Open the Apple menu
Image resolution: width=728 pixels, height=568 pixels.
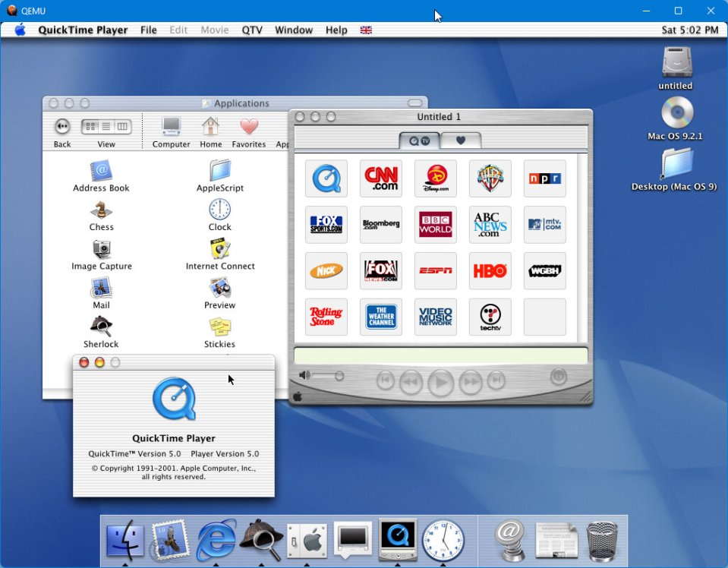click(20, 30)
